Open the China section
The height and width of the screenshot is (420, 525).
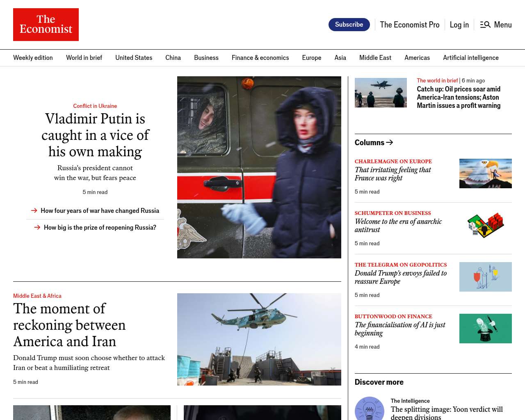(x=173, y=58)
